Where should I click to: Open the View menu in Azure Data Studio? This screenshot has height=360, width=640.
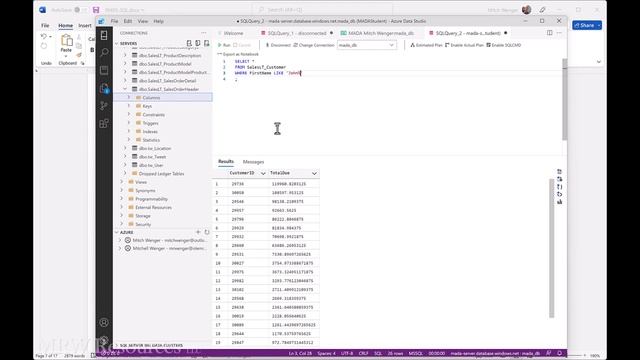coord(142,21)
